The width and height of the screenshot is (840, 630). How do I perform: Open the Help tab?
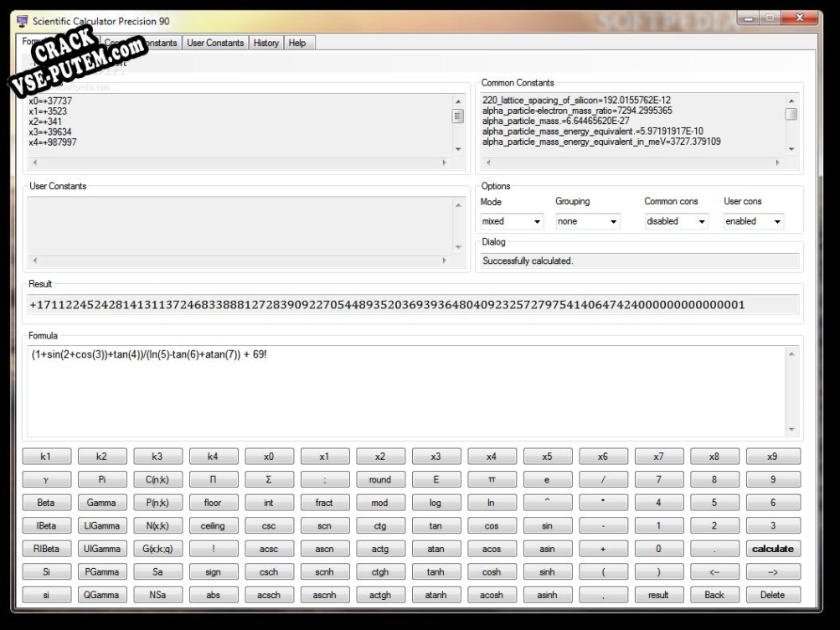tap(297, 43)
